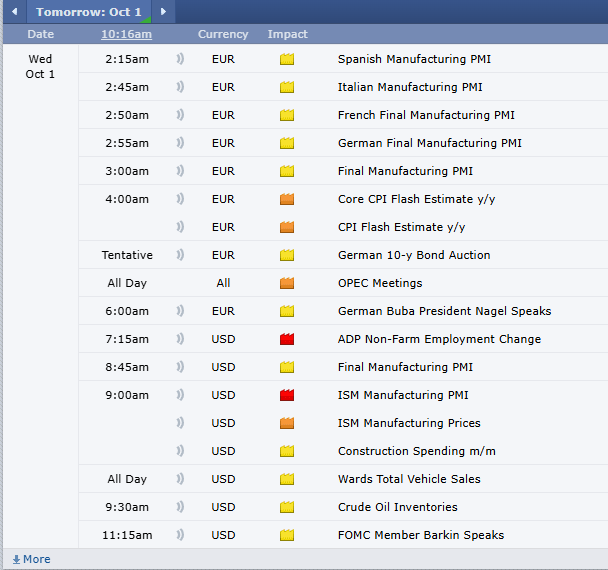Click orange impact icon for ISM Manufacturing Prices

(x=287, y=423)
